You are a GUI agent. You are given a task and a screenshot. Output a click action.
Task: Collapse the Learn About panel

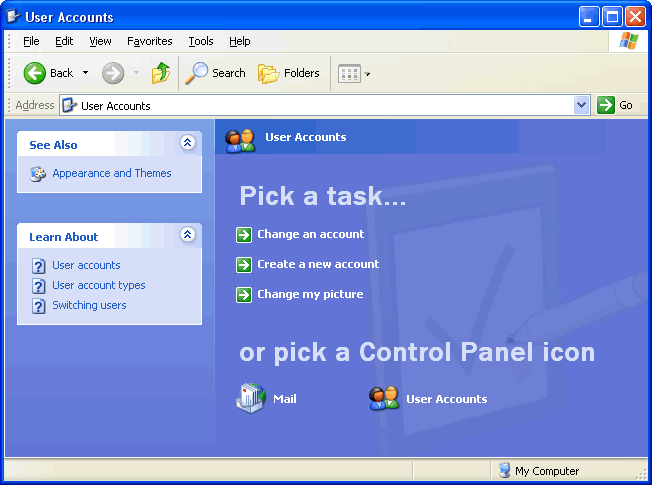tap(187, 235)
